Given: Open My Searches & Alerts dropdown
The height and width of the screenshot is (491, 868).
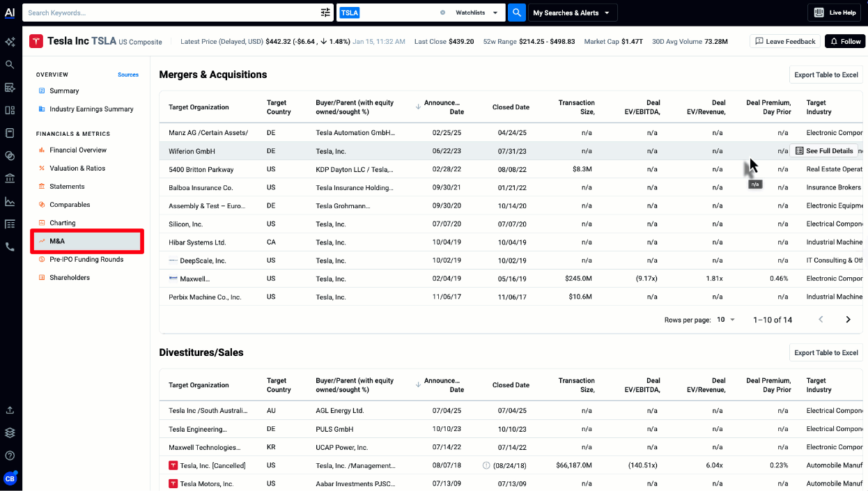Looking at the screenshot, I should pos(571,13).
